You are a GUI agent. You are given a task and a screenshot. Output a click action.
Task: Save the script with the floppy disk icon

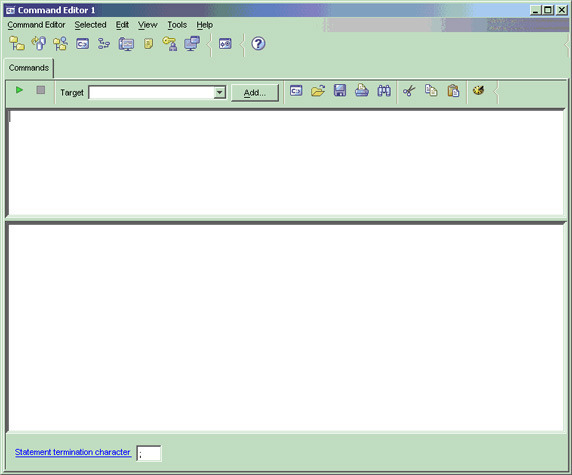(340, 90)
